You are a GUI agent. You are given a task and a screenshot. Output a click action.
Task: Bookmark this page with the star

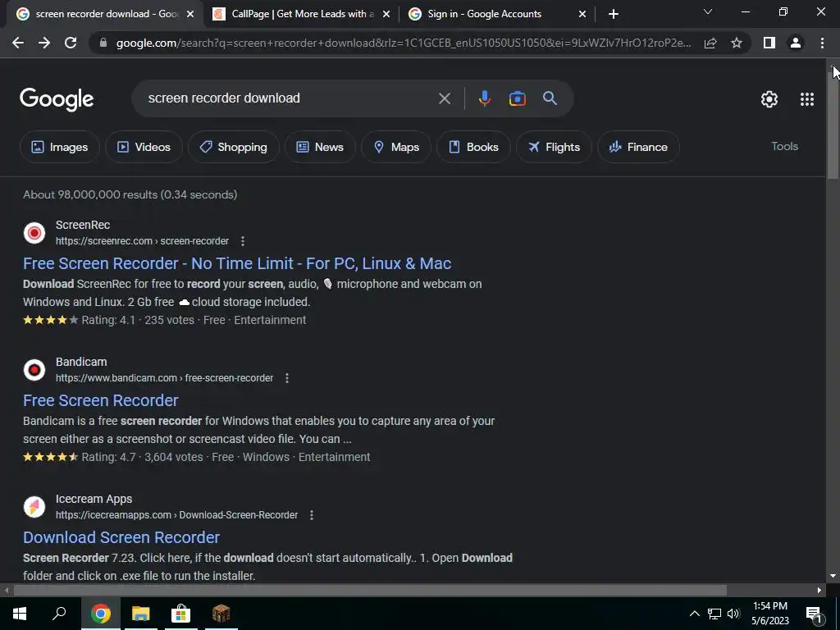pyautogui.click(x=737, y=43)
